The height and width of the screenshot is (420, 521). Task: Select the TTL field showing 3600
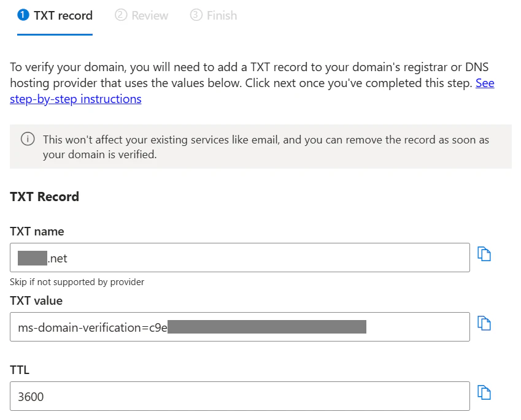pos(239,397)
